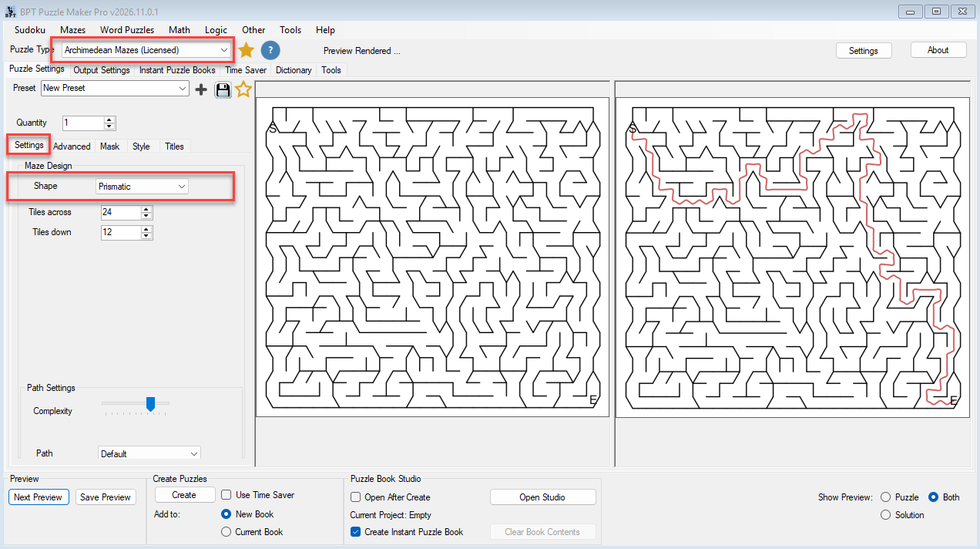Increase Tiles down with up arrow

pos(146,229)
